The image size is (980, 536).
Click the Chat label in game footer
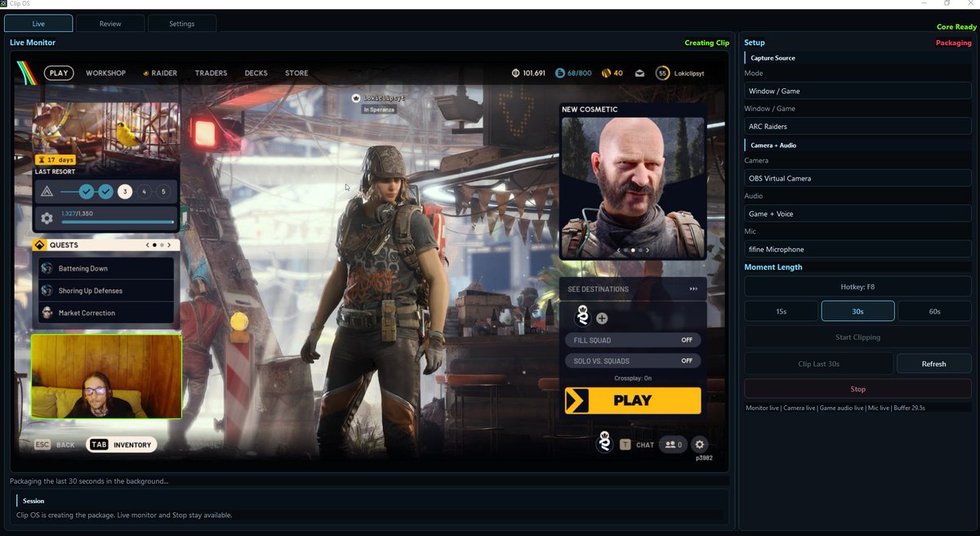[645, 445]
